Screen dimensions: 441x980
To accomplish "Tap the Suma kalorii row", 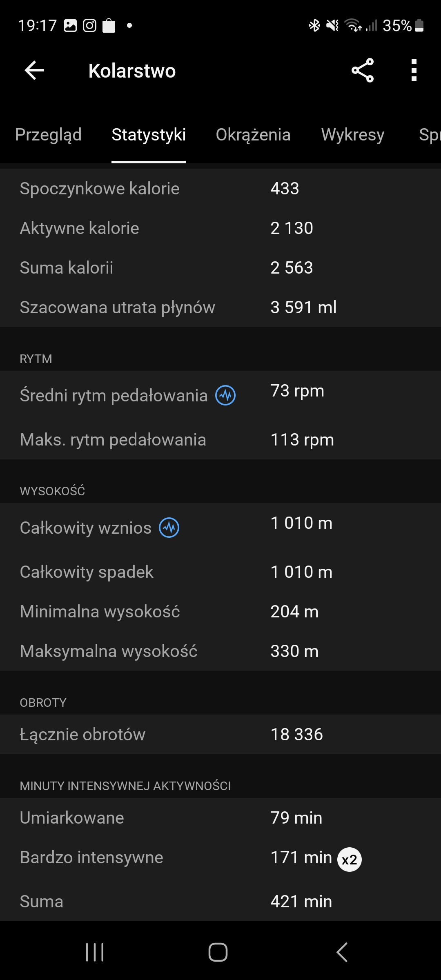I will (220, 268).
